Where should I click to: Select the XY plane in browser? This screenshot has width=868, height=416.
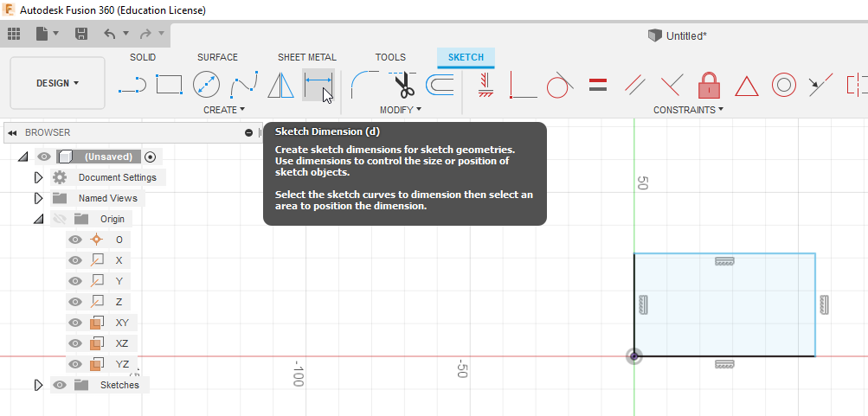pos(122,323)
